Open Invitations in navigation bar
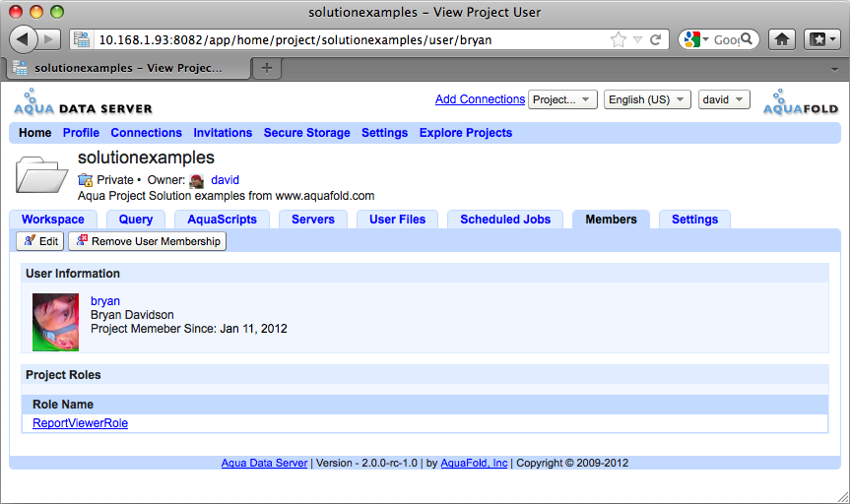850x504 pixels. click(223, 133)
